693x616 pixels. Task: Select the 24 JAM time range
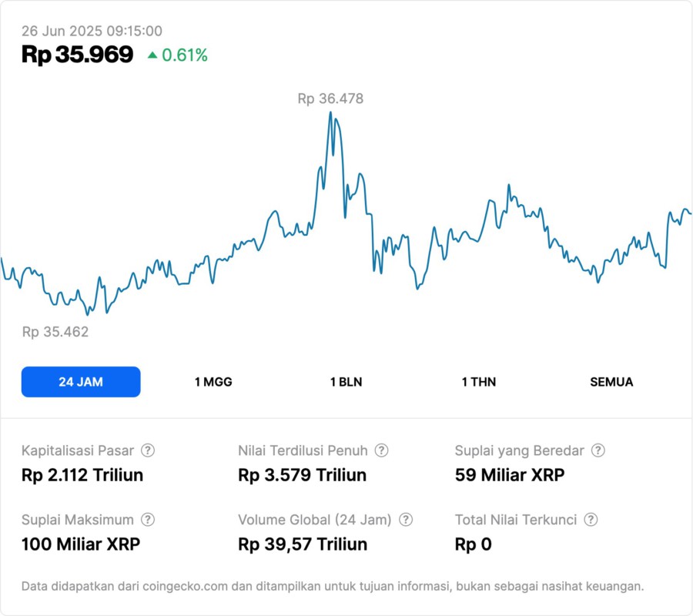pos(81,382)
